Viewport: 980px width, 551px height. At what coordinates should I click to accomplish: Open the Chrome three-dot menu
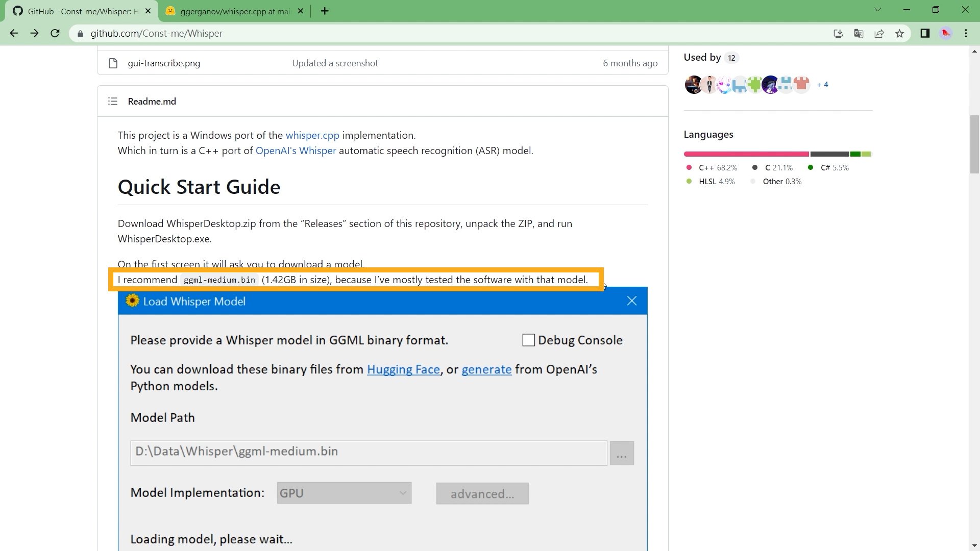(x=966, y=33)
